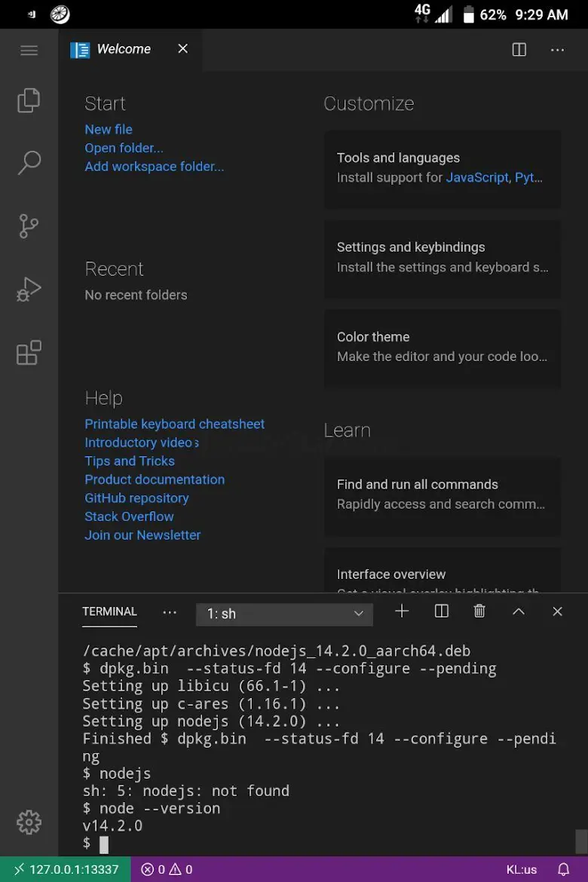Kill terminal with trash icon

[479, 611]
